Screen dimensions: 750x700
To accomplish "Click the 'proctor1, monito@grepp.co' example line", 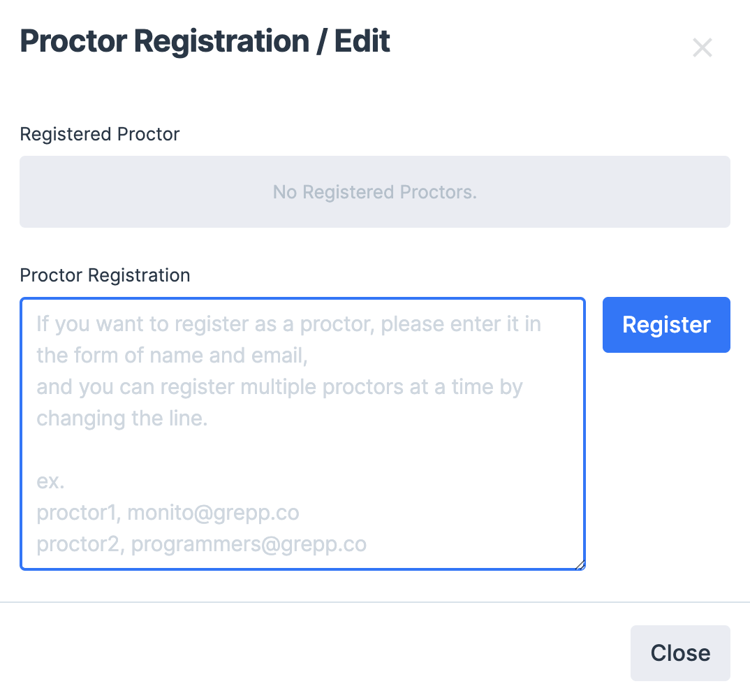I will [x=168, y=513].
